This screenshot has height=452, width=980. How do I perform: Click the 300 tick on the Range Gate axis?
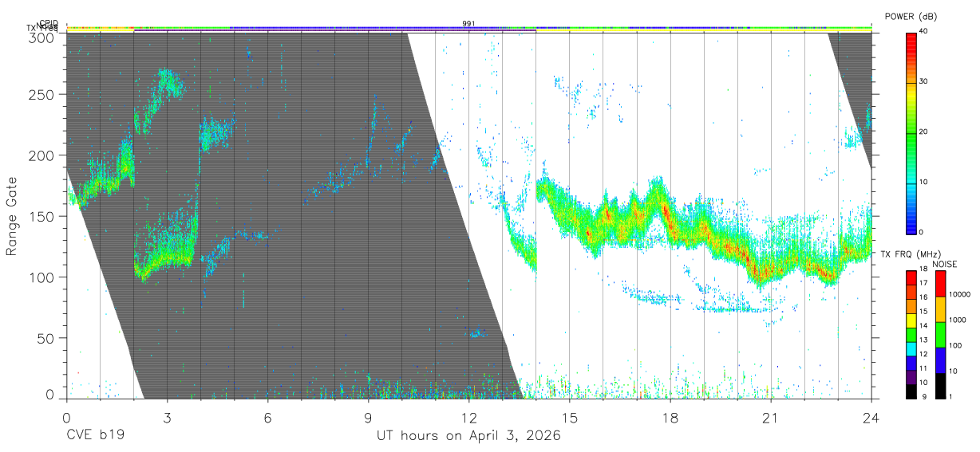(41, 37)
